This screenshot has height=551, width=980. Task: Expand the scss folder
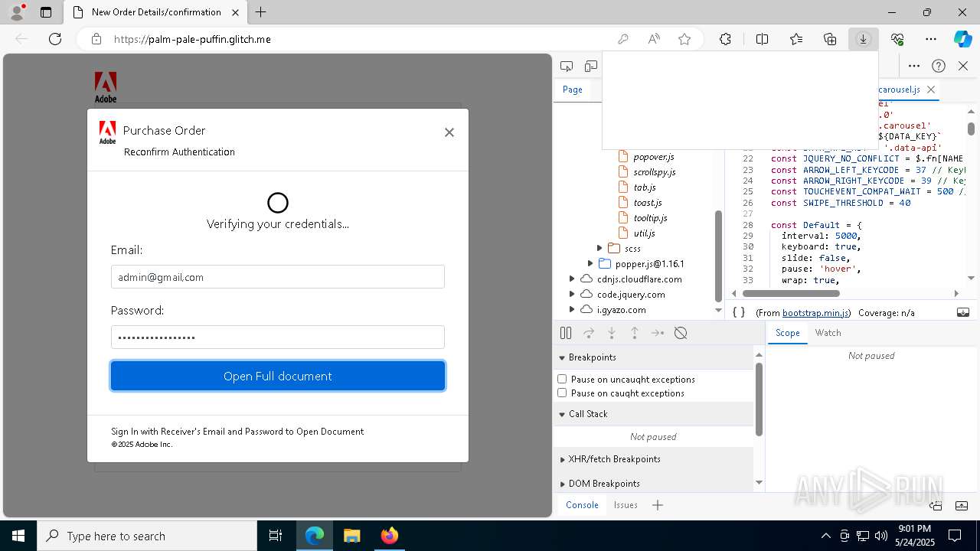tap(599, 248)
